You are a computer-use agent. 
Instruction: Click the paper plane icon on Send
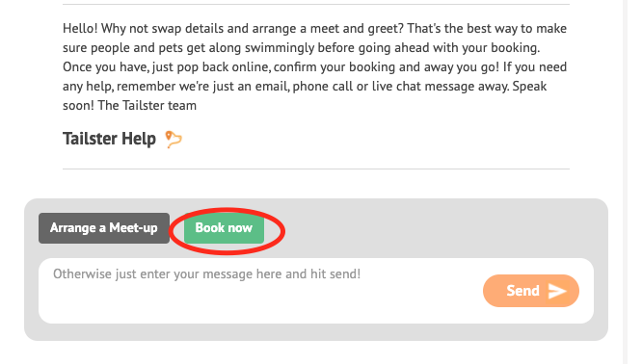coord(557,291)
